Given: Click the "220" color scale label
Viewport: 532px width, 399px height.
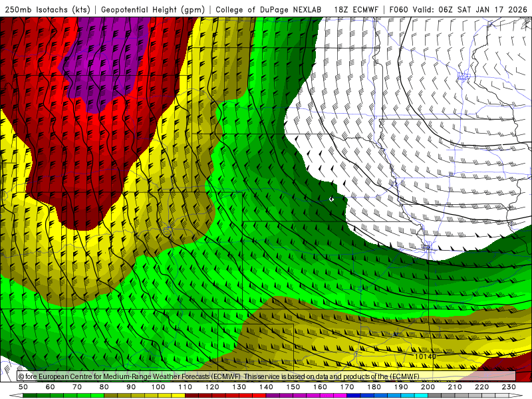Looking at the screenshot, I should coord(482,387).
